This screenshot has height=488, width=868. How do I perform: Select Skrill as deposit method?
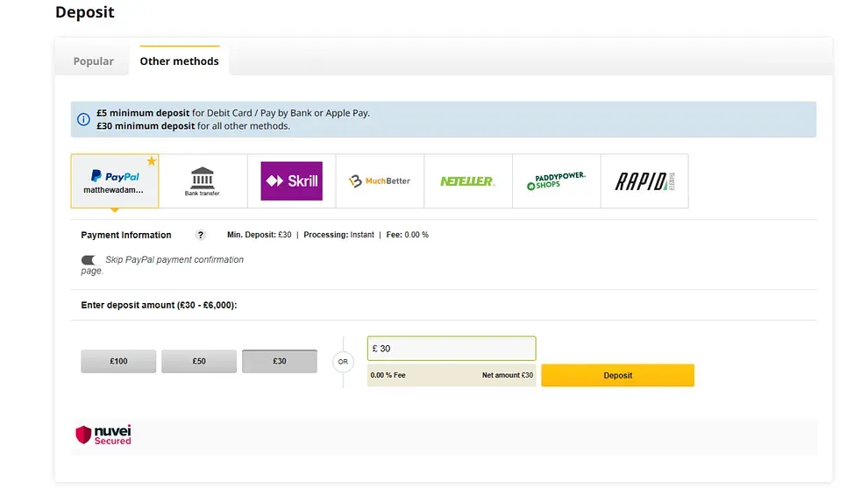[291, 181]
